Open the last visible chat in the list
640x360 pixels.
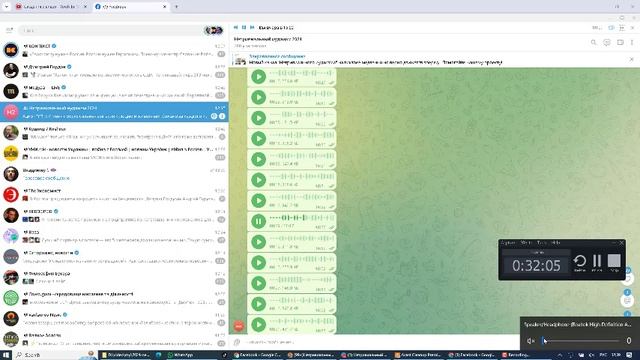pyautogui.click(x=114, y=339)
